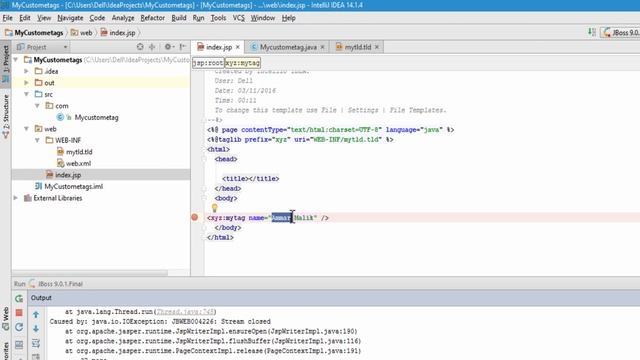The image size is (640, 360).
Task: Open the Analyze menu
Action: [x=123, y=18]
